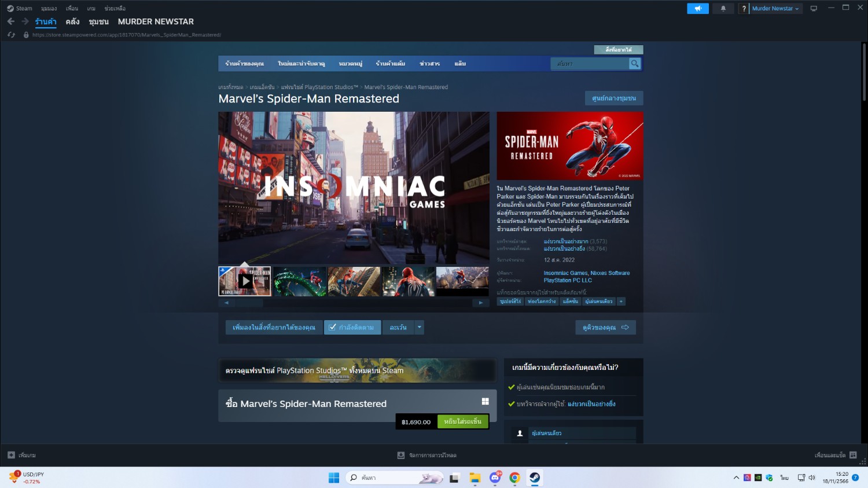Select the ร้านค้า (Store) tab
Image resolution: width=868 pixels, height=488 pixels.
point(46,21)
